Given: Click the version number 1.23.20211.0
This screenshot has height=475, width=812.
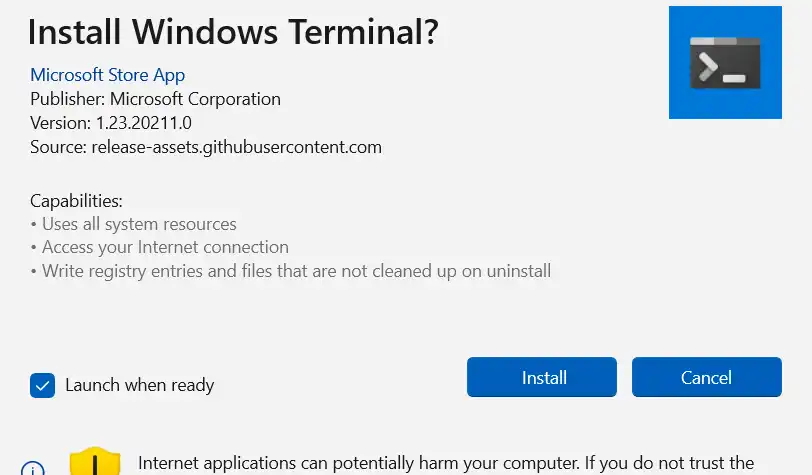Looking at the screenshot, I should coord(143,123).
